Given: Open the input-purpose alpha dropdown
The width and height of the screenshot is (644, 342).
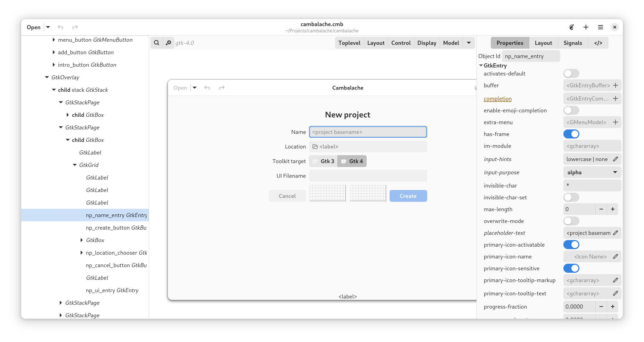Looking at the screenshot, I should click(592, 172).
